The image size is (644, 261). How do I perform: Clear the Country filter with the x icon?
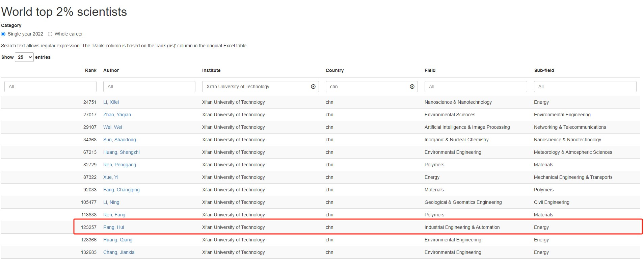pos(412,87)
